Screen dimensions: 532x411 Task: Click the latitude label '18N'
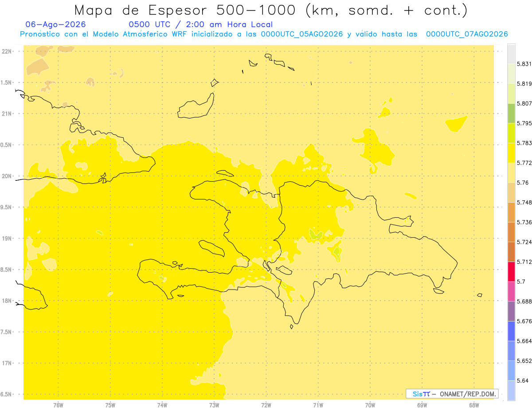tap(7, 301)
